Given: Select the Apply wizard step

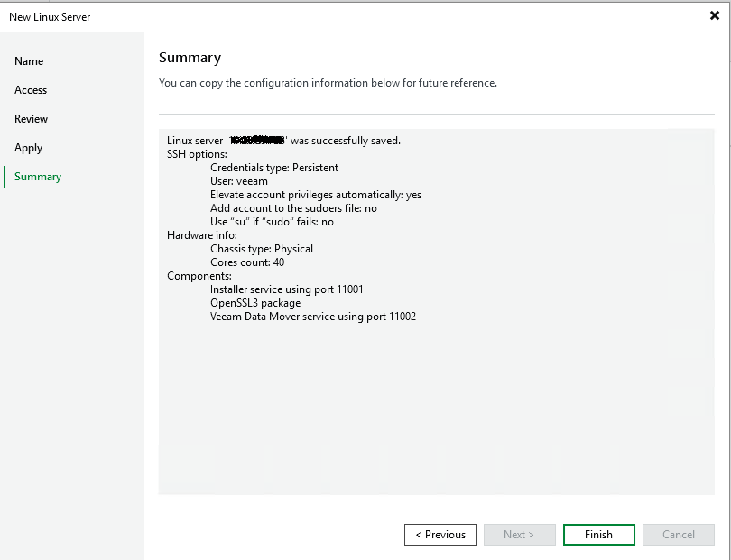Looking at the screenshot, I should click(29, 148).
